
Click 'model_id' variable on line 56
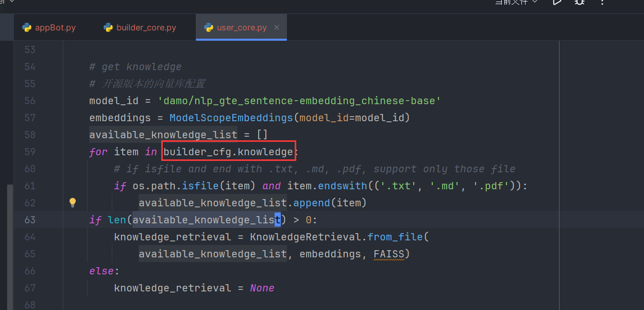tap(114, 101)
